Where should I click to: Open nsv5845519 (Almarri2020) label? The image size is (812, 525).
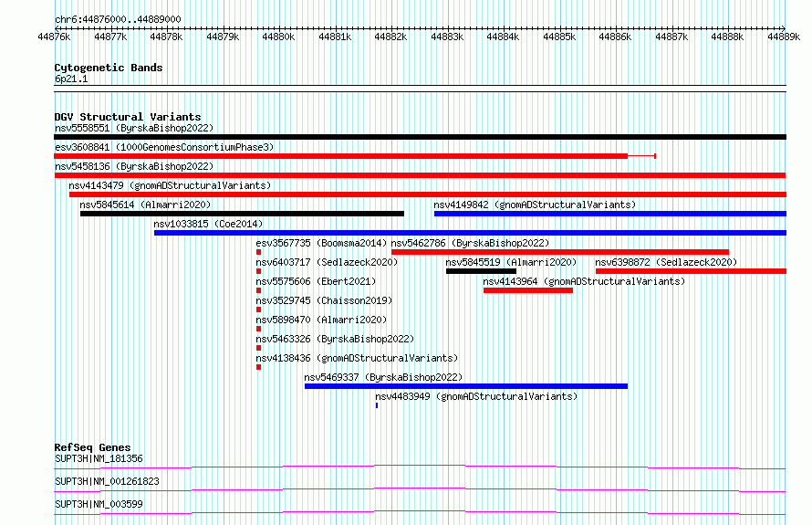coord(511,262)
